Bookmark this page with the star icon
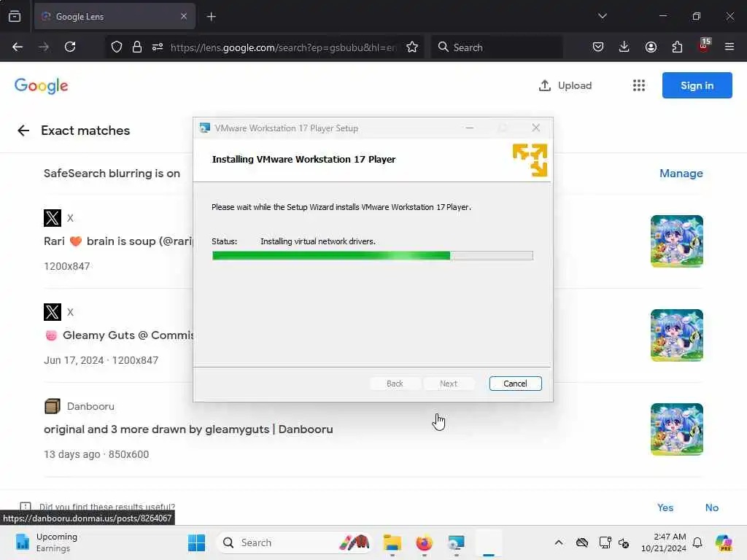 pyautogui.click(x=412, y=47)
